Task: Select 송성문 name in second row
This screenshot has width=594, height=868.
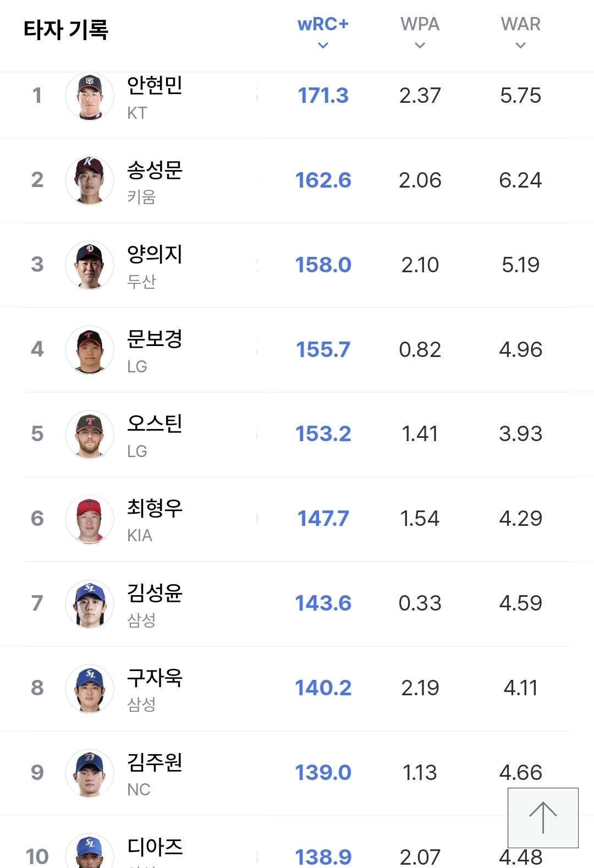Action: pos(155,169)
